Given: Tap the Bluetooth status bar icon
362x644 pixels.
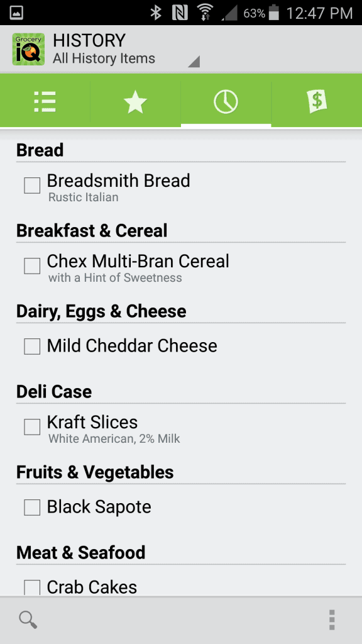Looking at the screenshot, I should click(156, 13).
